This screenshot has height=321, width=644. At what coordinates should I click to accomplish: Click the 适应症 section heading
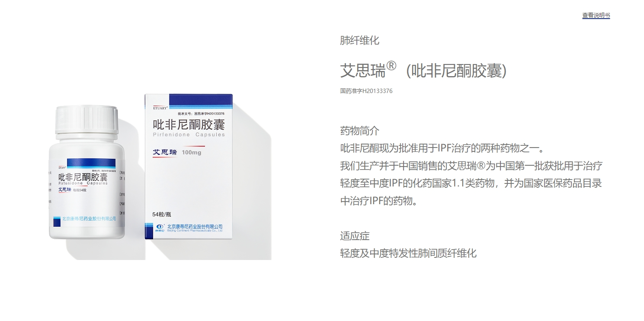(355, 236)
